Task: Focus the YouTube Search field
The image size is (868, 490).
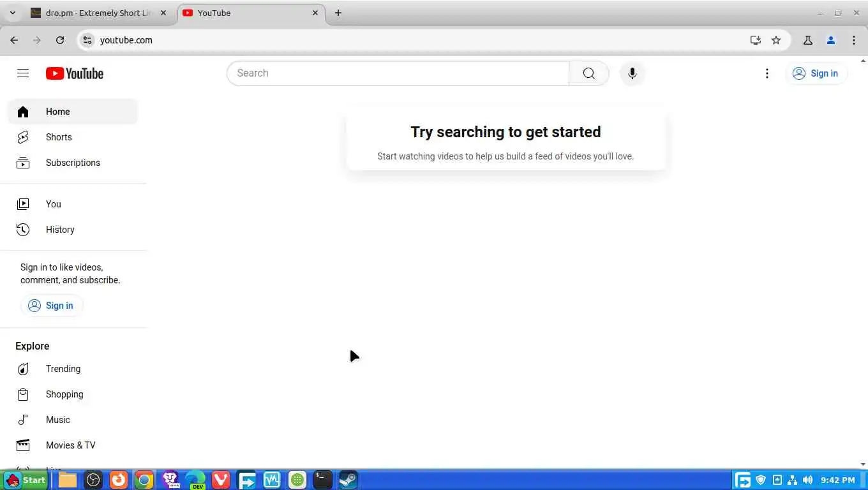Action: (x=398, y=73)
